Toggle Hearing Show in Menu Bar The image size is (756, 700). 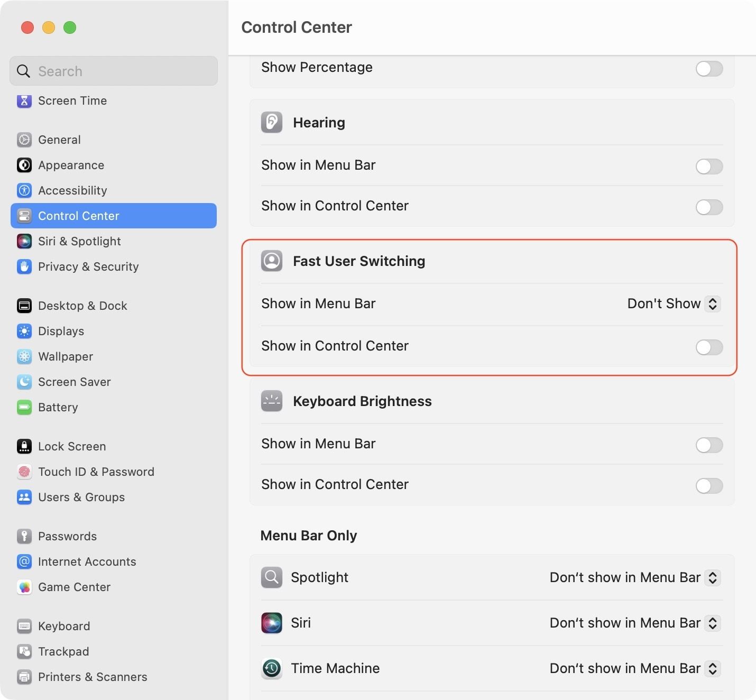709,167
